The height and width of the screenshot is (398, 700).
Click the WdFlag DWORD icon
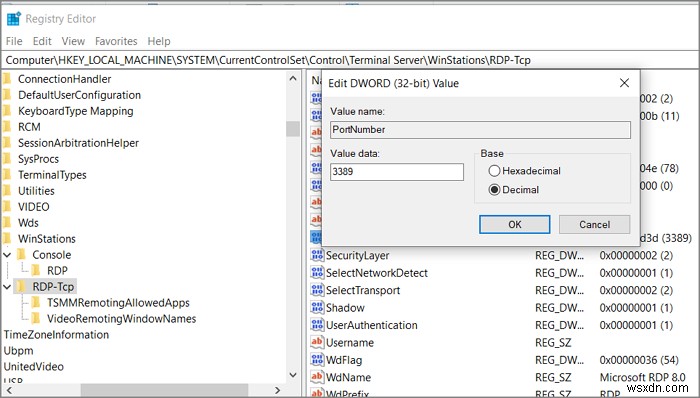click(317, 360)
